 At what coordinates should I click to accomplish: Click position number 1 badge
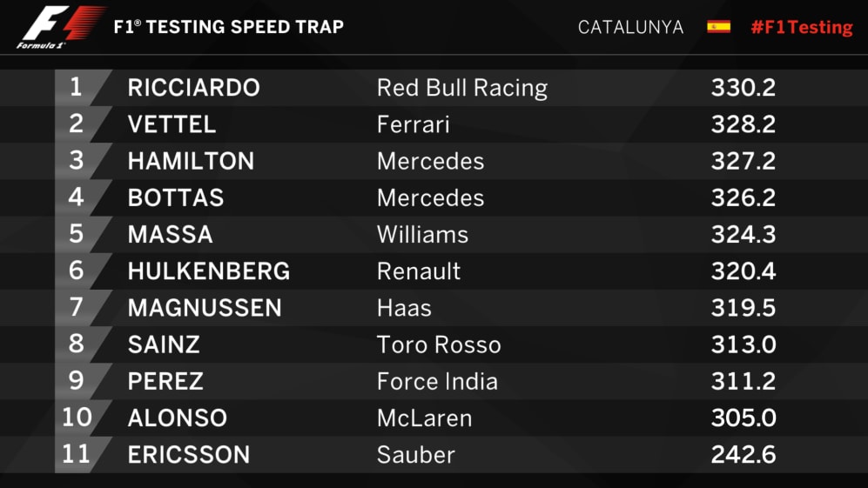77,88
